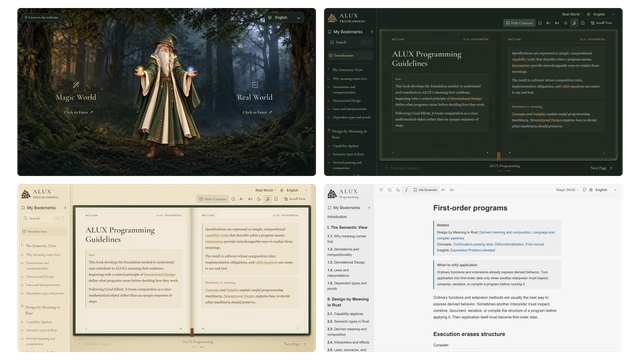The height and width of the screenshot is (360, 640).
Task: Click Next Page in the cream book reader
Action: point(294,344)
